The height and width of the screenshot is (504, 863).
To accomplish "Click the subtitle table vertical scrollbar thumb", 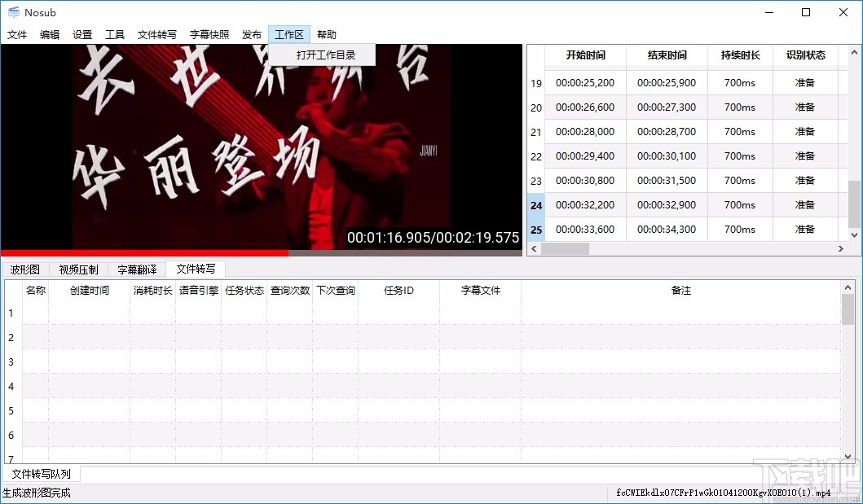I will [854, 204].
